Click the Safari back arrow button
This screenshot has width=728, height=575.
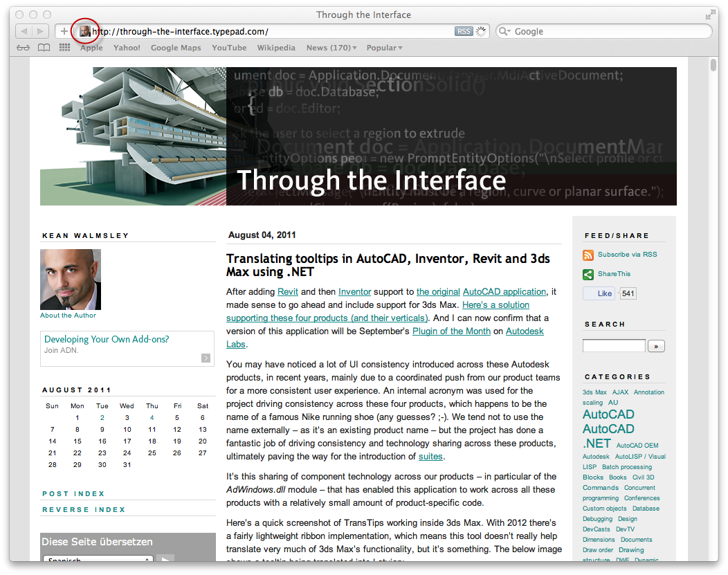(x=24, y=31)
